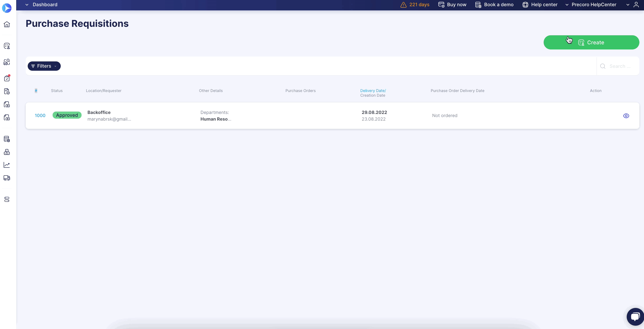The image size is (644, 329).
Task: Open the user account icon top right
Action: coord(636,5)
